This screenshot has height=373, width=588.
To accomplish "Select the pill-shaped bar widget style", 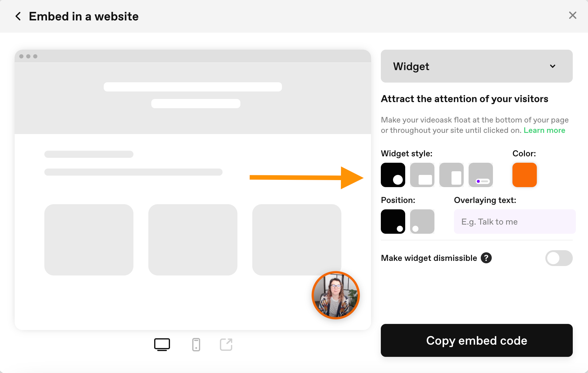I will point(481,175).
